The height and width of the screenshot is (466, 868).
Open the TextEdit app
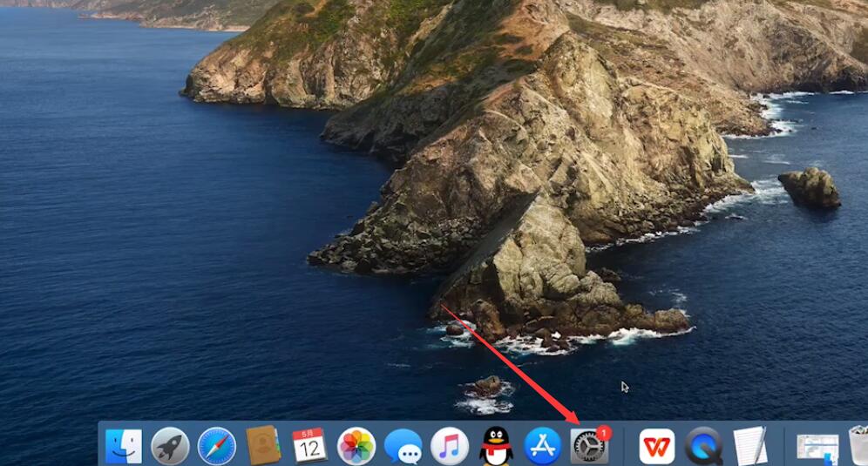click(750, 446)
